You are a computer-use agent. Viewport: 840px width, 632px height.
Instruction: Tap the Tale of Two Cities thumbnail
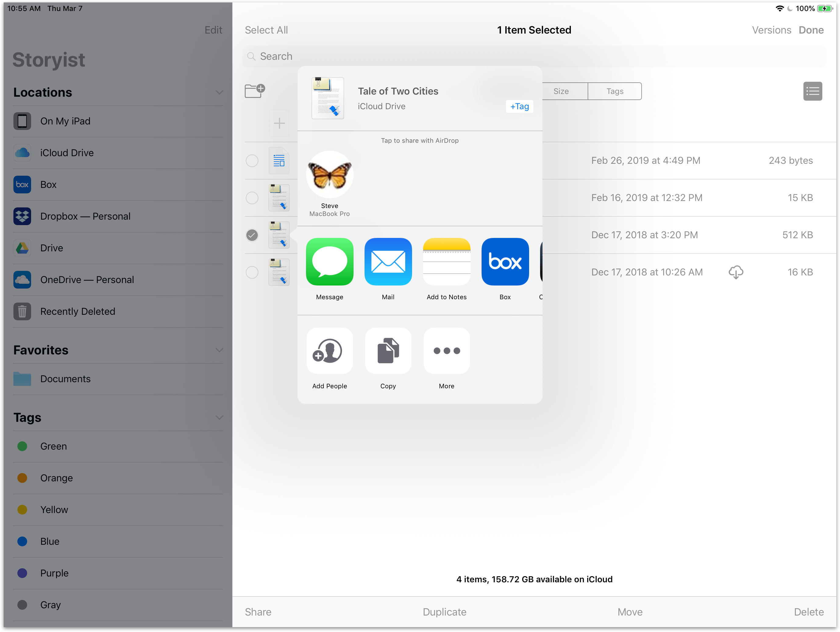click(327, 98)
